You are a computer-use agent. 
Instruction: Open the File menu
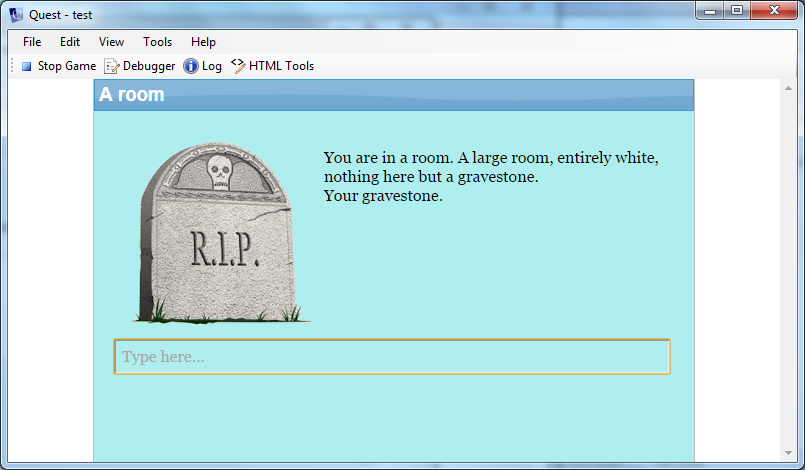click(x=32, y=42)
